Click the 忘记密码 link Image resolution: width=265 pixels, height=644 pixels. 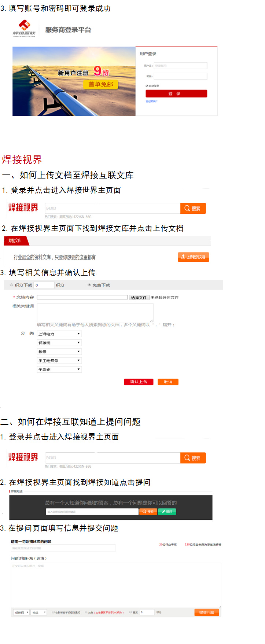pyautogui.click(x=151, y=101)
